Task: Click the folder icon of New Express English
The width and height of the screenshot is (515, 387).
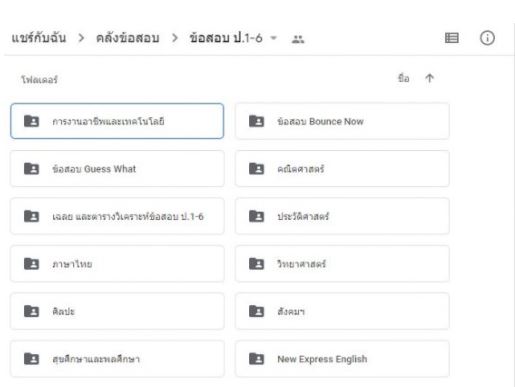Action: (256, 359)
